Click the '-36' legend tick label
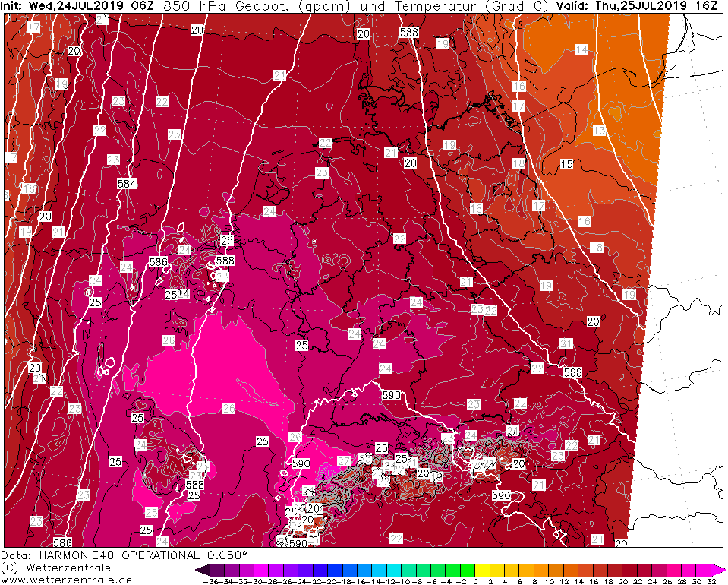728x585 pixels. point(210,581)
